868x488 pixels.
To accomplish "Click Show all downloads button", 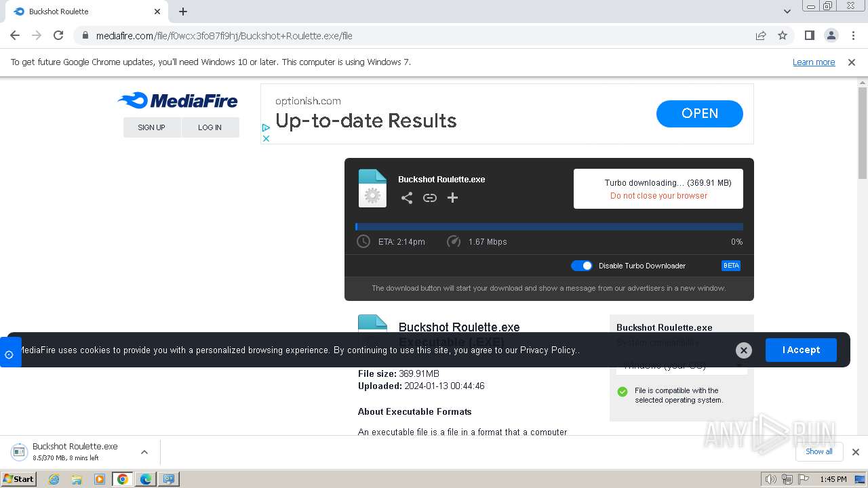I will click(818, 451).
